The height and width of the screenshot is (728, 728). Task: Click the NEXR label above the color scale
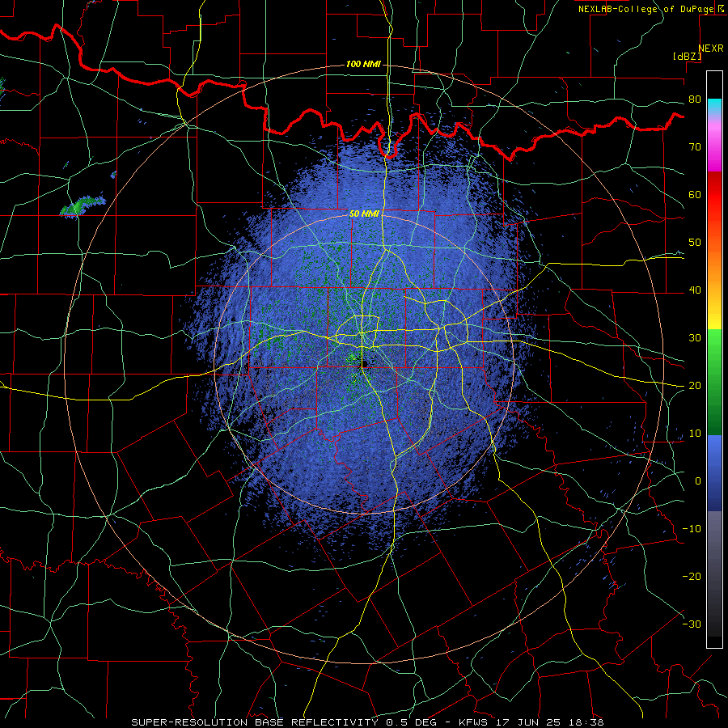click(x=711, y=49)
